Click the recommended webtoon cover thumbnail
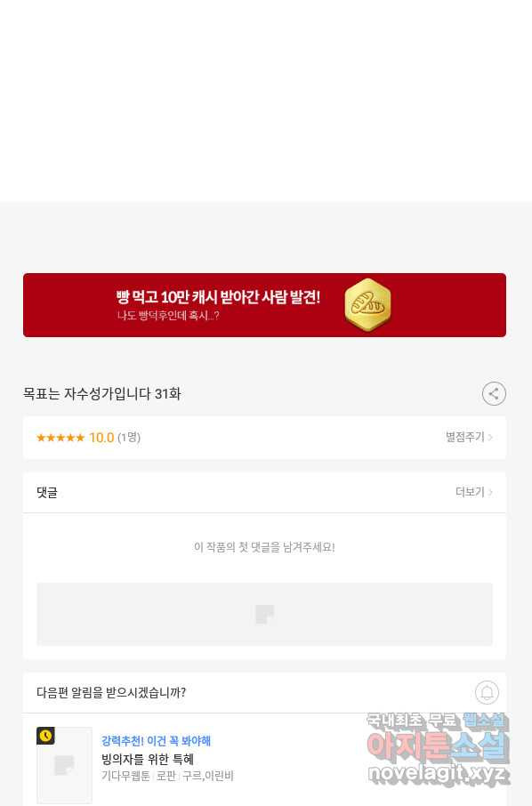This screenshot has height=806, width=532. point(64,765)
